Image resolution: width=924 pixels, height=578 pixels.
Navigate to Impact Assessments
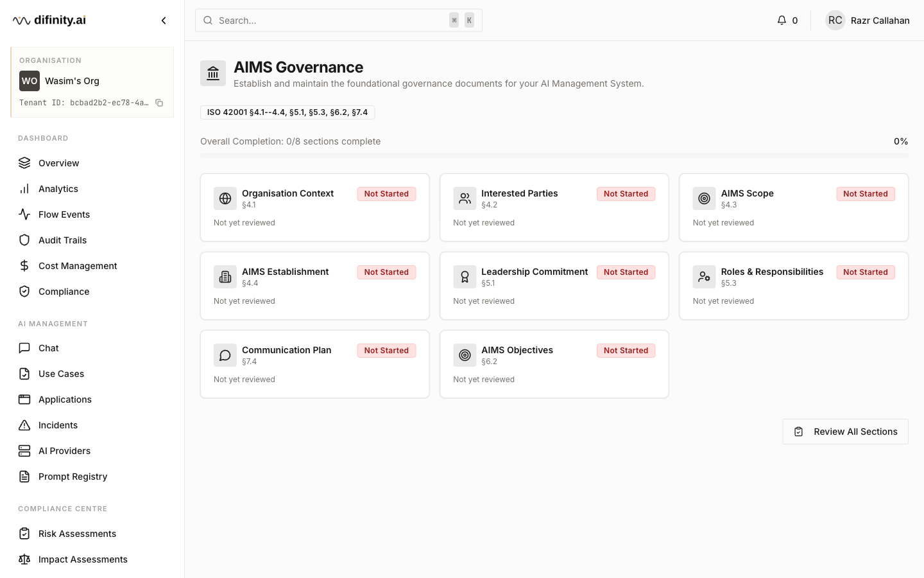click(92, 559)
